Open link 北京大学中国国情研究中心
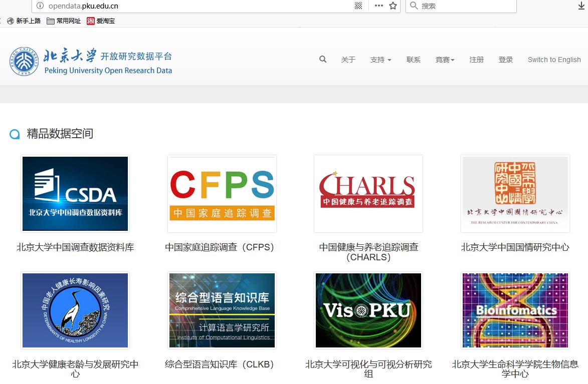The height and width of the screenshot is (384, 588). [515, 247]
